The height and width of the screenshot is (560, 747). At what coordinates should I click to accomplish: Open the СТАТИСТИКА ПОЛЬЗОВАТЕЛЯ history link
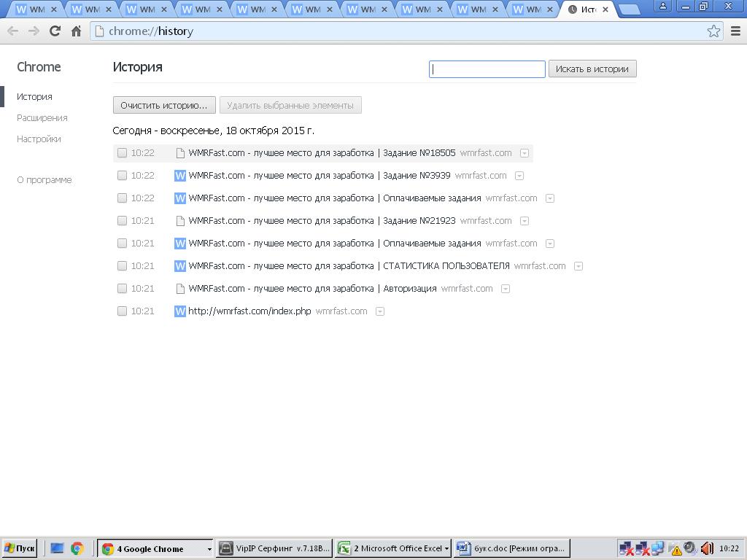point(349,266)
